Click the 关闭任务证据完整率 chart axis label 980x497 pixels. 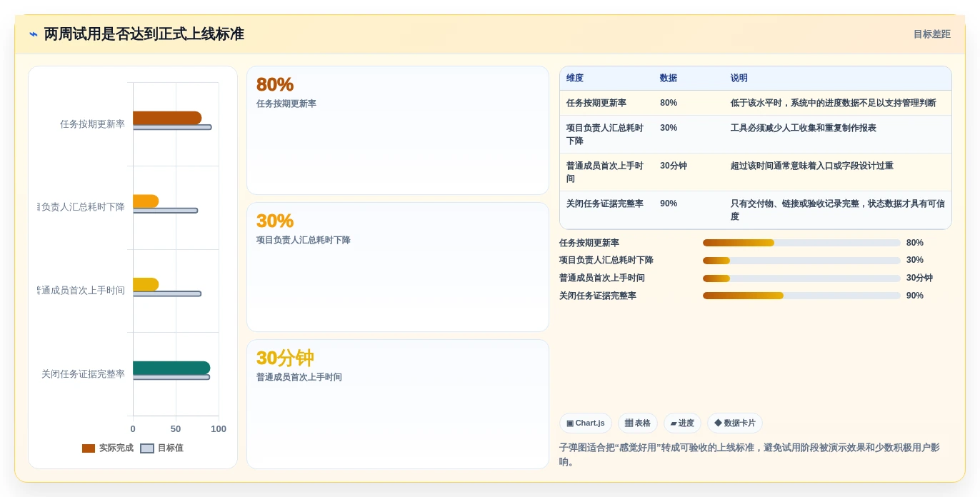click(x=83, y=374)
